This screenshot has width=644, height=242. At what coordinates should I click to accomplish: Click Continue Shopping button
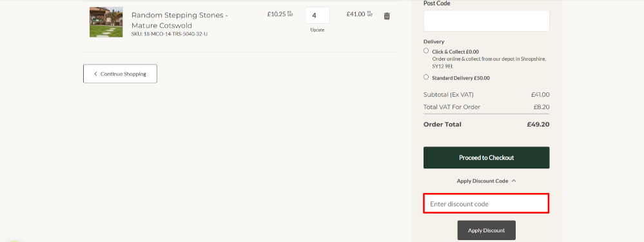click(120, 74)
